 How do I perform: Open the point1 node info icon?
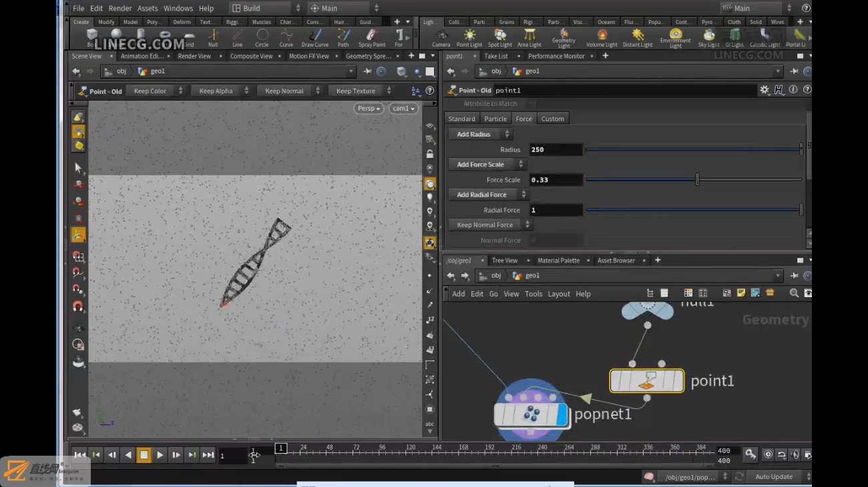coord(793,90)
